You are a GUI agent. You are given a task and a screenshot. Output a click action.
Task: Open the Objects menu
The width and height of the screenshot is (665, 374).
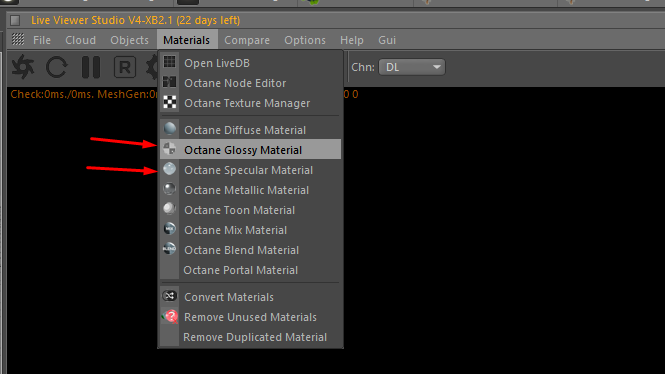(129, 40)
